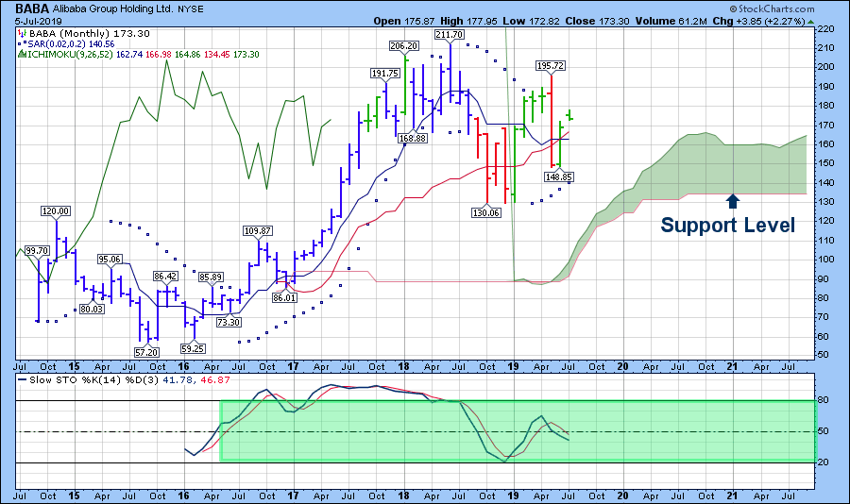Click the Slow STO legend line icon
The image size is (850, 504).
[x=21, y=380]
